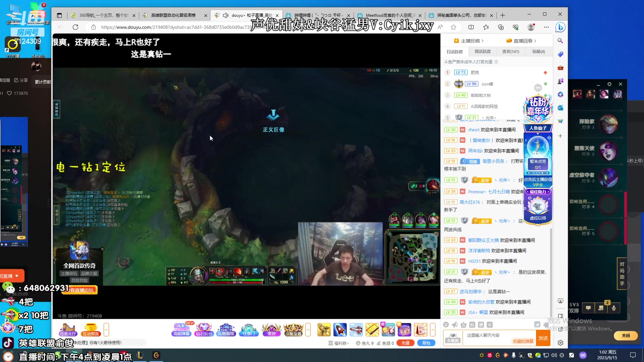Click the Edge sidebar search icon
Screen dimensions: 644x362
click(560, 41)
